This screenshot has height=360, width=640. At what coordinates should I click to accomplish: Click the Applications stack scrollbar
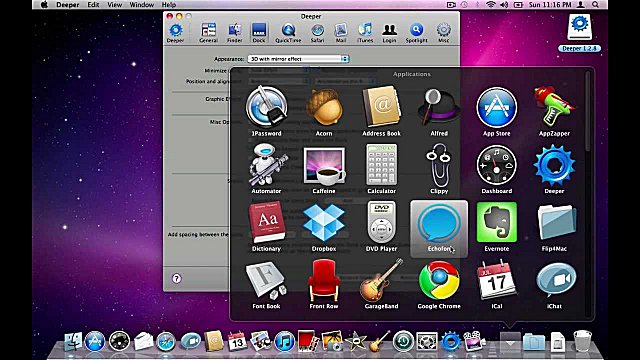[588, 111]
